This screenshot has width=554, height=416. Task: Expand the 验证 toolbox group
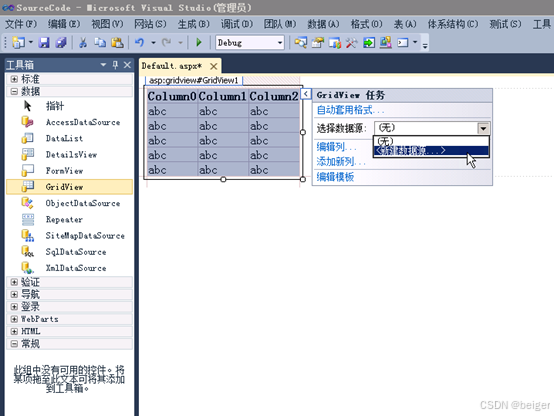point(14,282)
